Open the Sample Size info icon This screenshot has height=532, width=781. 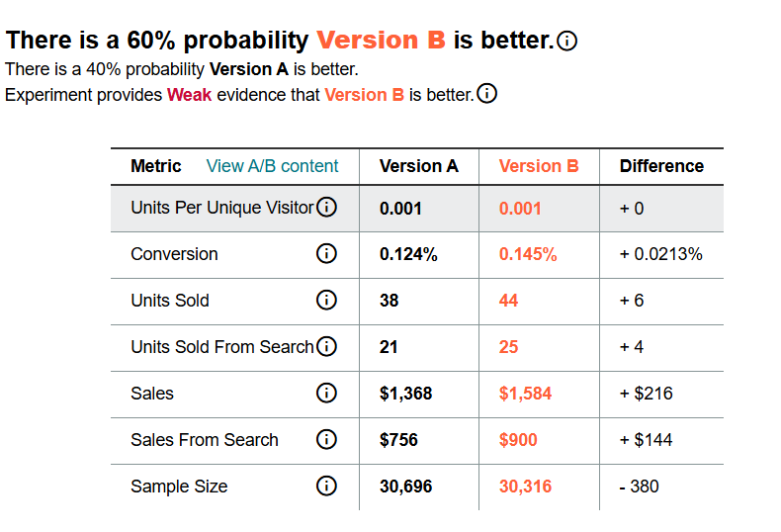[327, 486]
